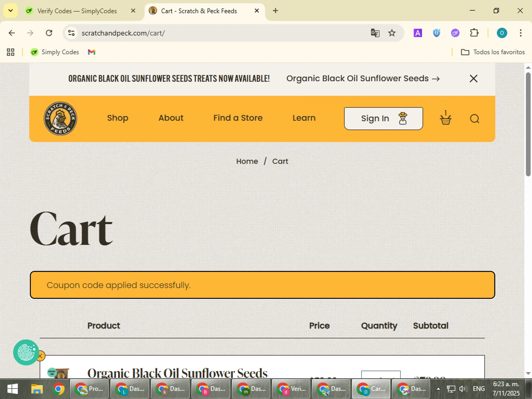Click the coupon applied success message
The height and width of the screenshot is (399, 532).
pos(262,285)
